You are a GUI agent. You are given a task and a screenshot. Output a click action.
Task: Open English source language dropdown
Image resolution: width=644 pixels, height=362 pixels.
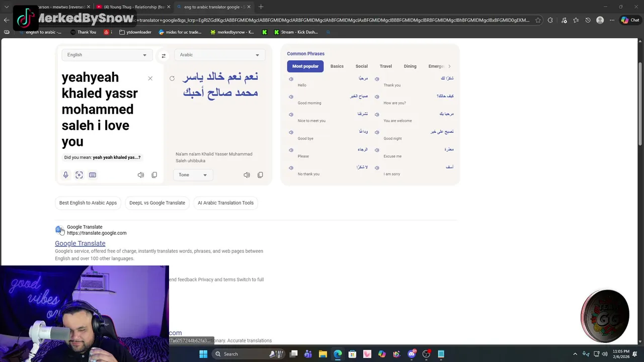(x=107, y=55)
